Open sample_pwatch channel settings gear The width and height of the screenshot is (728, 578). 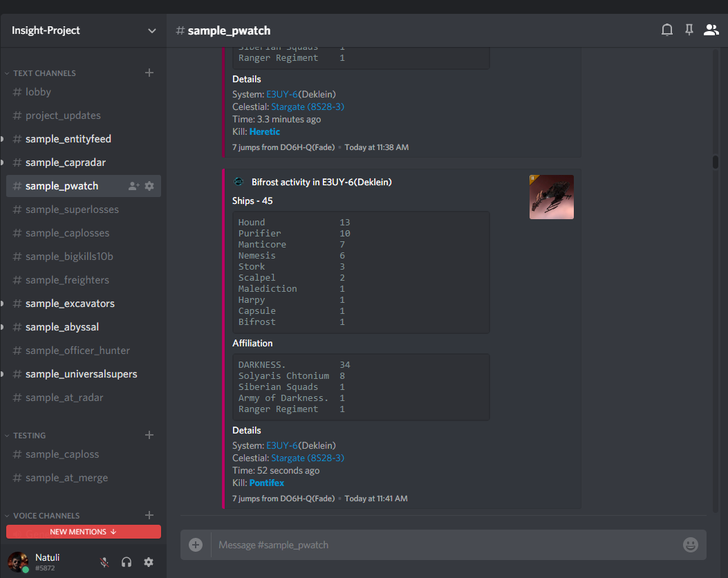point(149,186)
